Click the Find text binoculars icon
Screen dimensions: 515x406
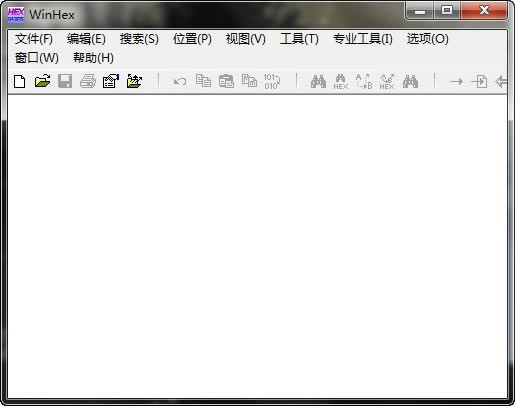coord(318,81)
